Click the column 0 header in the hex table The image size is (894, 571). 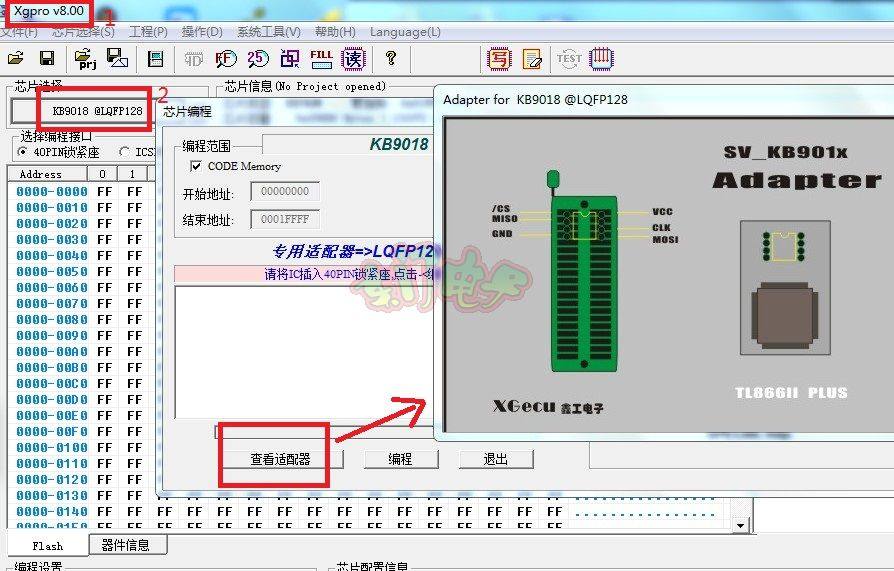tap(102, 174)
